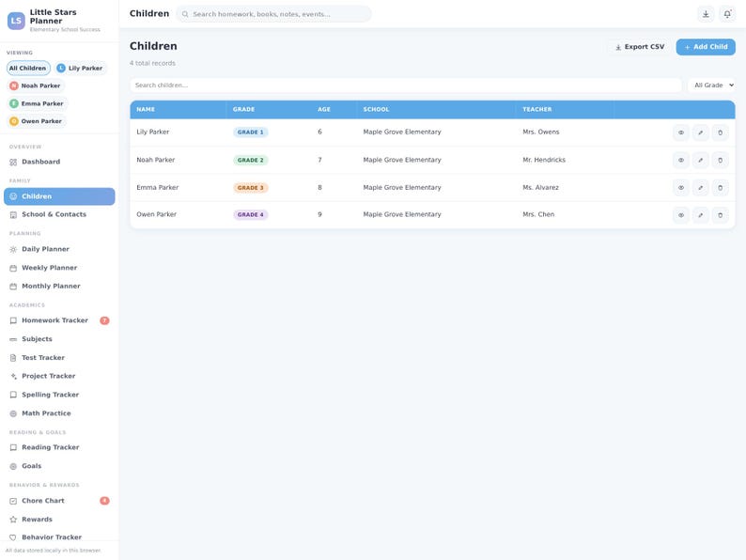746x560 pixels.
Task: View Emma Parker's record with eye icon
Action: pos(681,188)
